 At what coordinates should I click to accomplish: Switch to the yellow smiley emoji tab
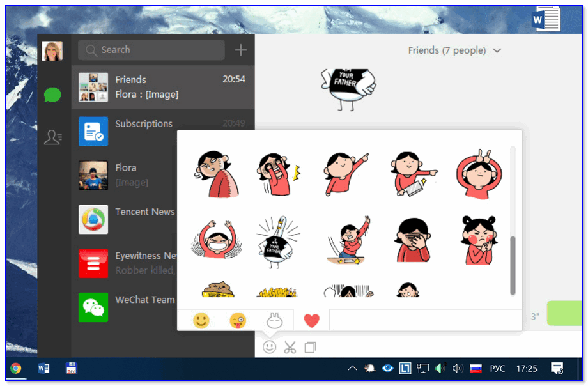coord(201,320)
